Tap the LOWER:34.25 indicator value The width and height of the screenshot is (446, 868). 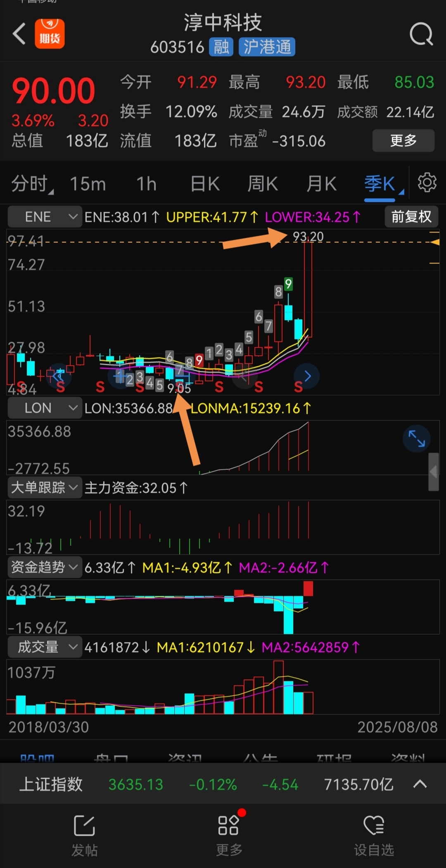[x=313, y=217]
